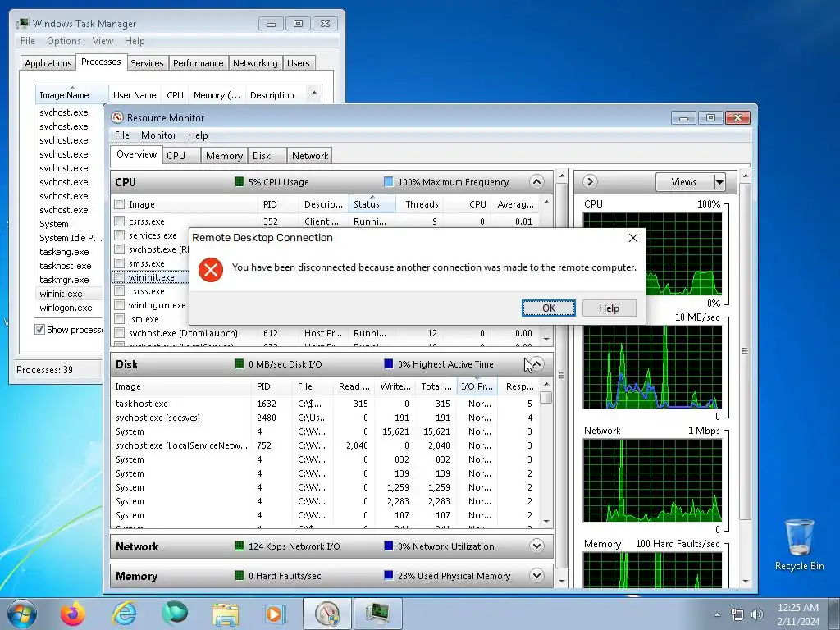This screenshot has width=840, height=630.
Task: Tick the winlogon.exe checkbox in Resource Monitor
Action: click(120, 305)
